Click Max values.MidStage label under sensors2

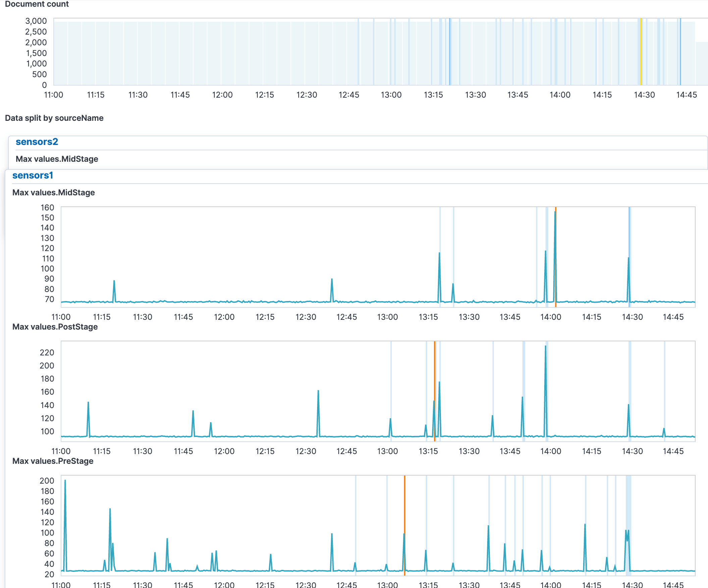tap(57, 159)
